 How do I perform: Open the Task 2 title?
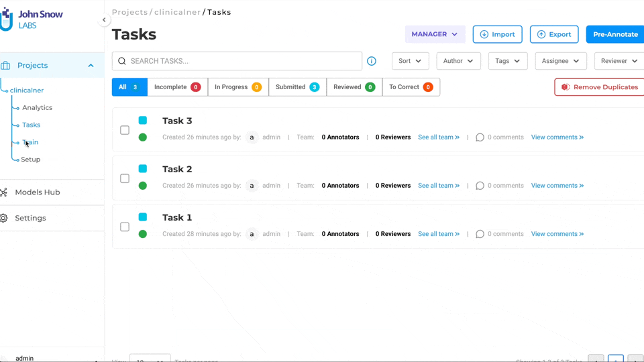point(177,169)
